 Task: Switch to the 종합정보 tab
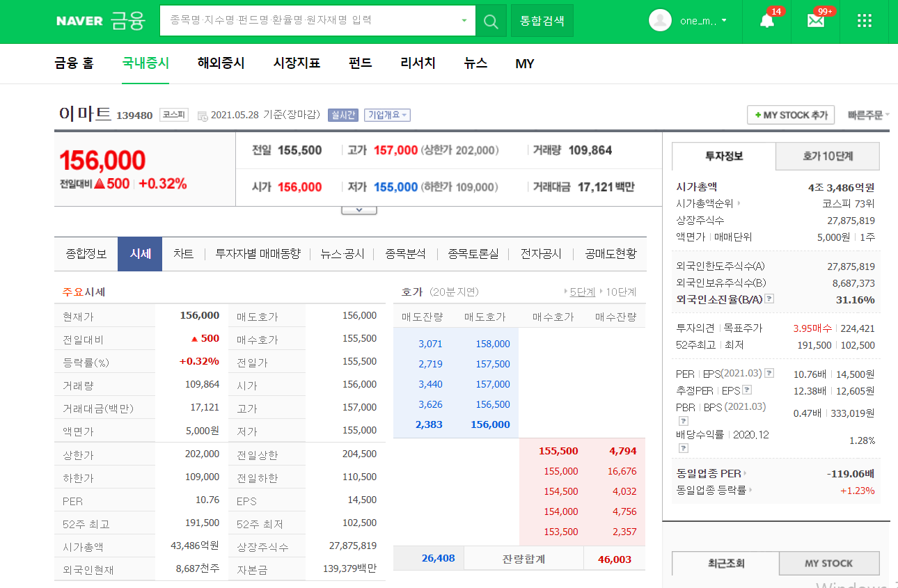click(86, 254)
